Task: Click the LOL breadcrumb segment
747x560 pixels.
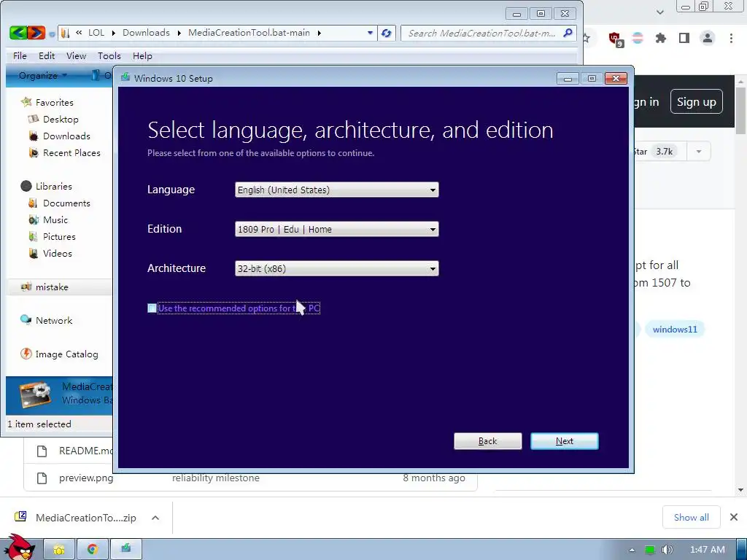Action: click(96, 33)
